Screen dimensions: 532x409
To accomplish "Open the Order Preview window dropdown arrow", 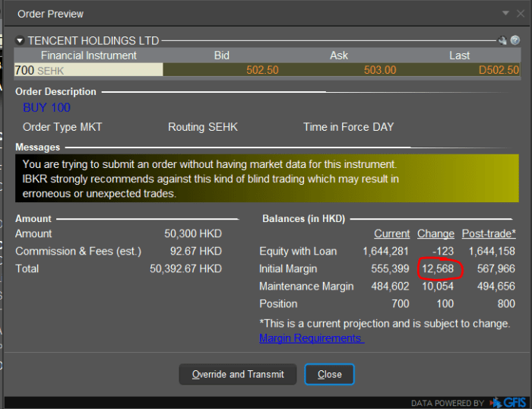I will tap(505, 13).
